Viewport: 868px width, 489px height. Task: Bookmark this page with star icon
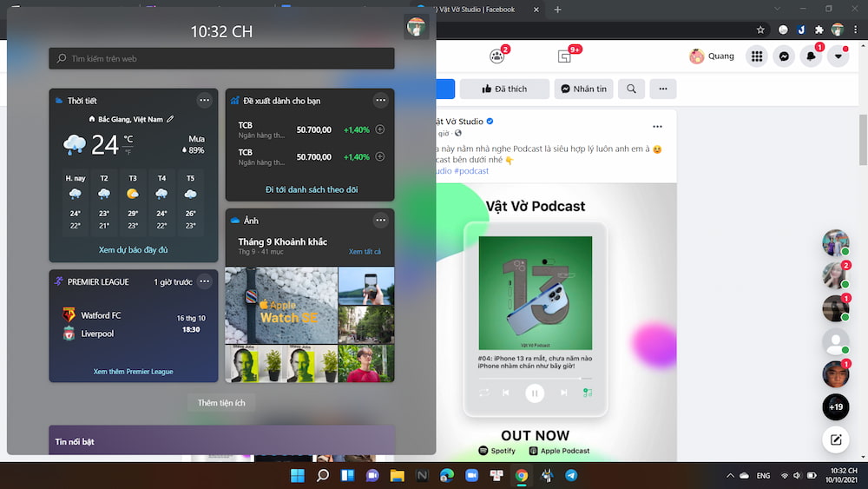tap(760, 30)
